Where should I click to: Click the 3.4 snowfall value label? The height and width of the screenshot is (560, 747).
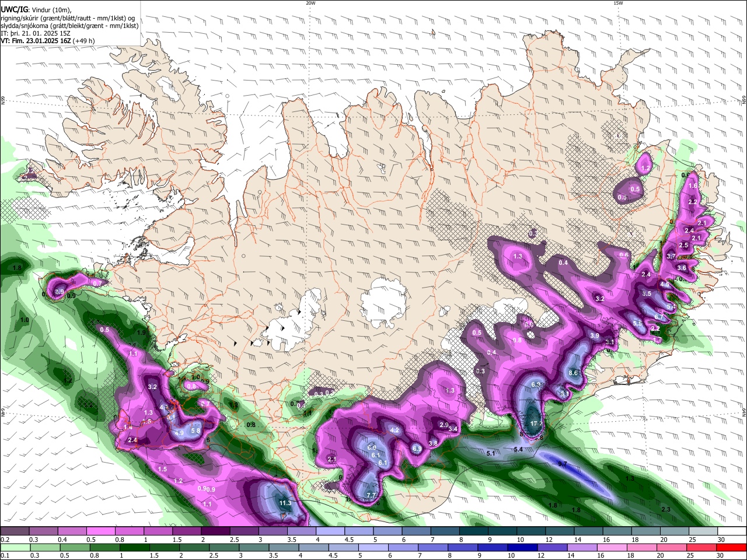pos(453,429)
